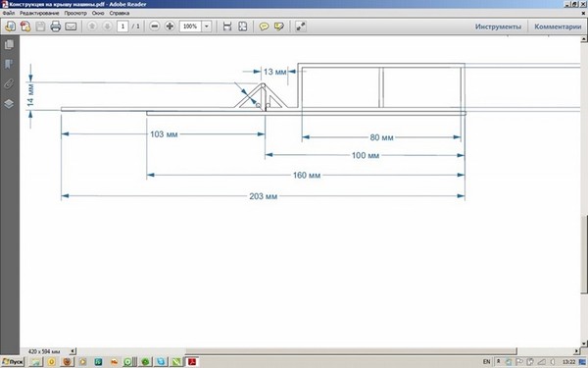
Task: Click the page number input field
Action: (x=122, y=26)
